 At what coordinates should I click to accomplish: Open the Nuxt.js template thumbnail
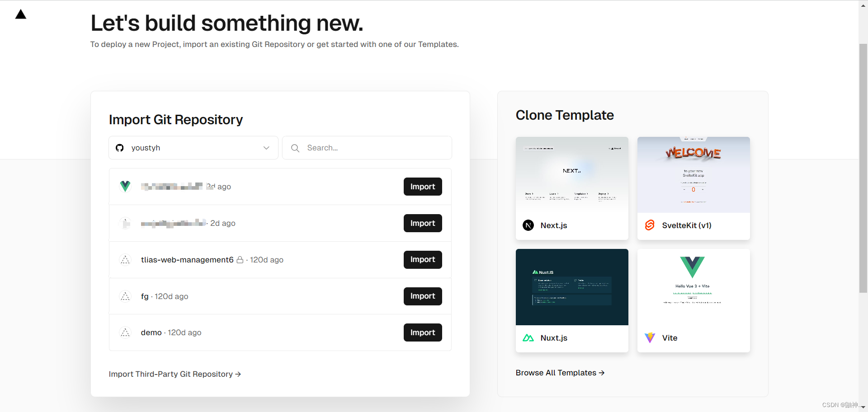pos(572,287)
